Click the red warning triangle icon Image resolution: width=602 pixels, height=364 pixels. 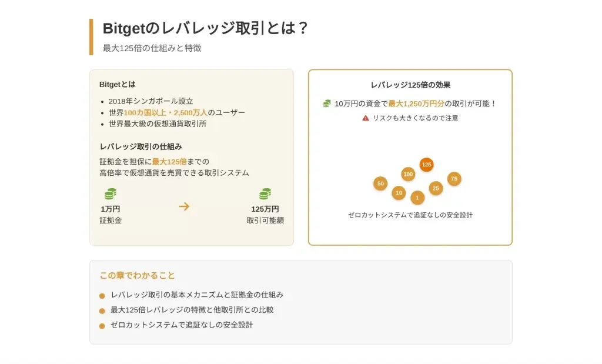(366, 118)
